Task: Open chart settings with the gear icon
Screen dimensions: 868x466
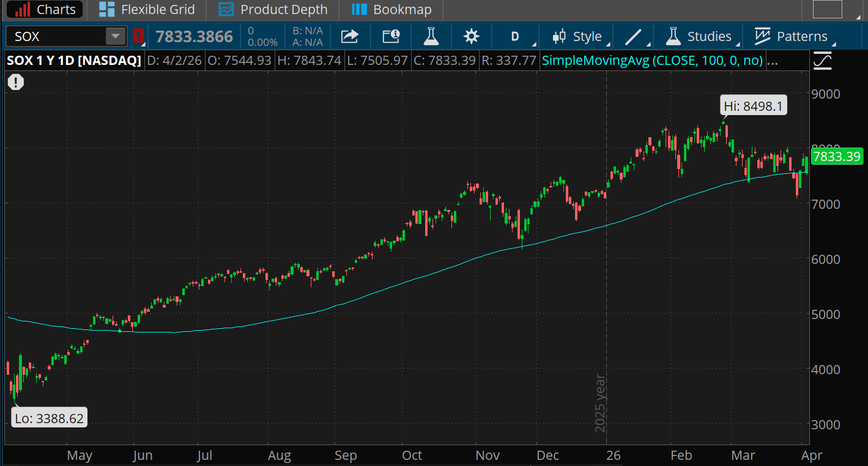Action: click(x=471, y=36)
